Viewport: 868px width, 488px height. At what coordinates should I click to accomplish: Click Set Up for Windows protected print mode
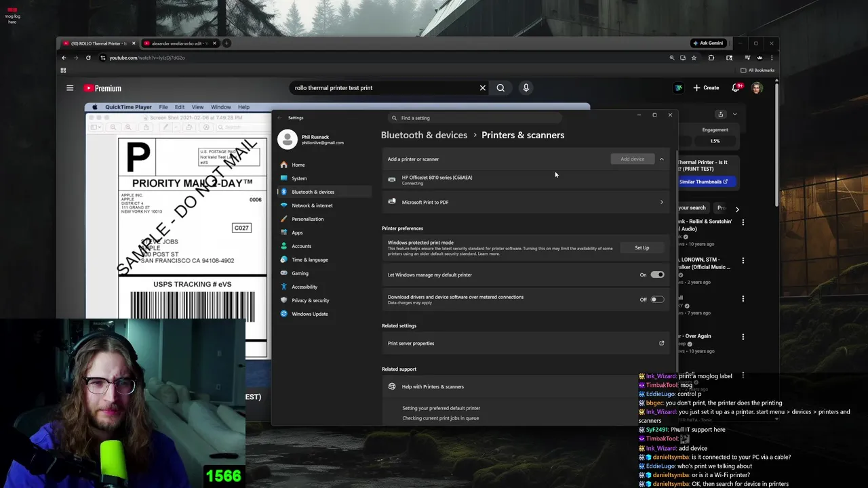pos(642,248)
